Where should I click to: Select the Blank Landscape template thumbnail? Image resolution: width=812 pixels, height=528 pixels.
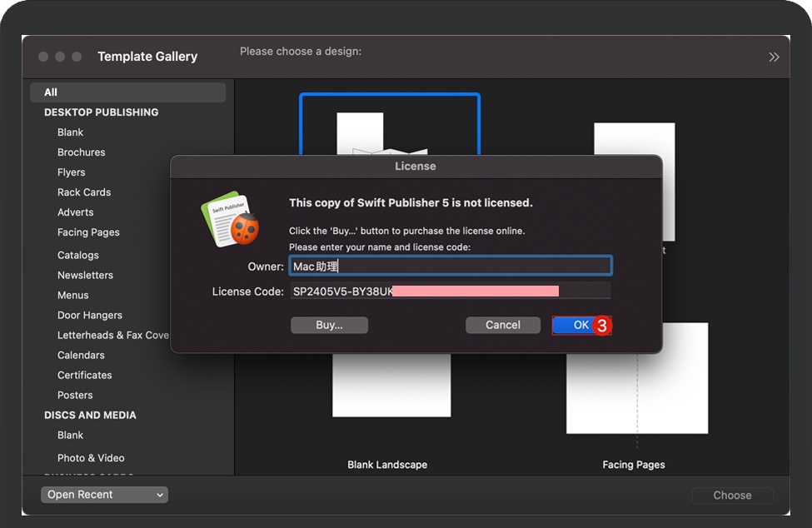tap(391, 385)
